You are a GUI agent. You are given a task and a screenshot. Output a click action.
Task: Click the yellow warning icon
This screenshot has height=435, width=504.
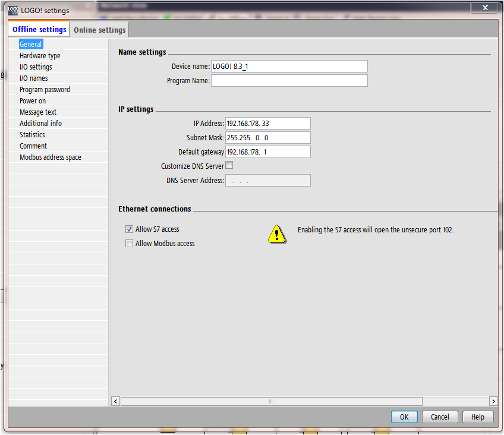point(276,234)
